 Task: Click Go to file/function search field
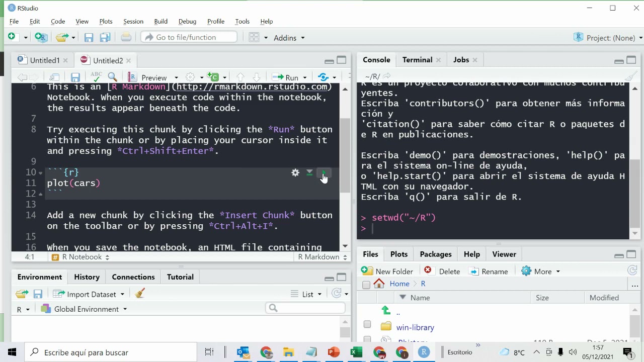point(189,37)
